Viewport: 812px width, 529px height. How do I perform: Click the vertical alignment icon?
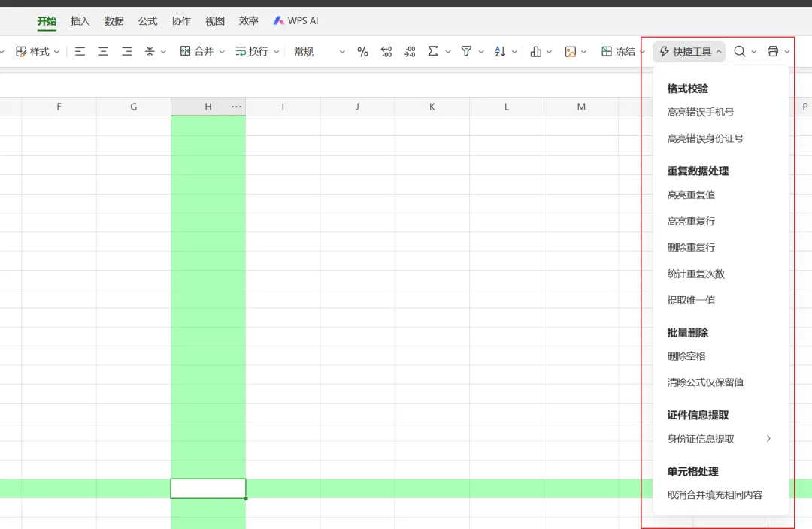(150, 51)
